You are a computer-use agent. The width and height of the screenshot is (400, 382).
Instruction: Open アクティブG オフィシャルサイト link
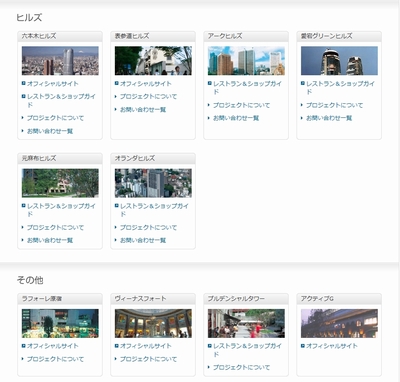[x=332, y=346]
